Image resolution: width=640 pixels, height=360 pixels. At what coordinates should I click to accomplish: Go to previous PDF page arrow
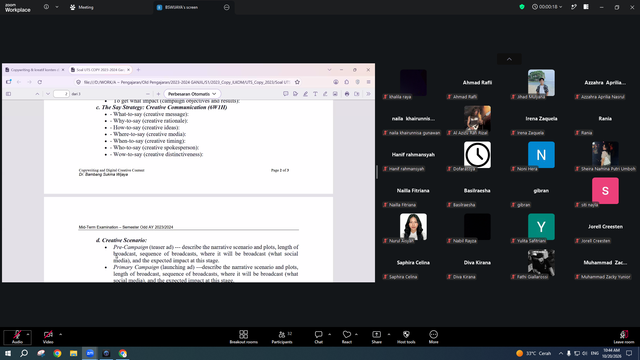click(37, 94)
